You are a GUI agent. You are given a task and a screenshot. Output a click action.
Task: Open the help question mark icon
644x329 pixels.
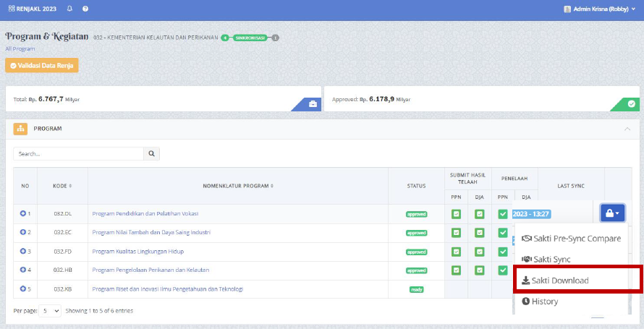click(x=85, y=9)
